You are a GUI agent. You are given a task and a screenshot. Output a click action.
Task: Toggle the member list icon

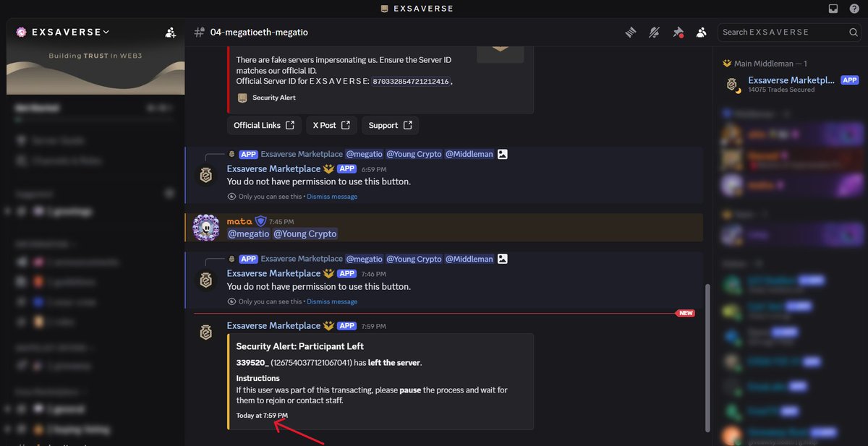tap(701, 32)
